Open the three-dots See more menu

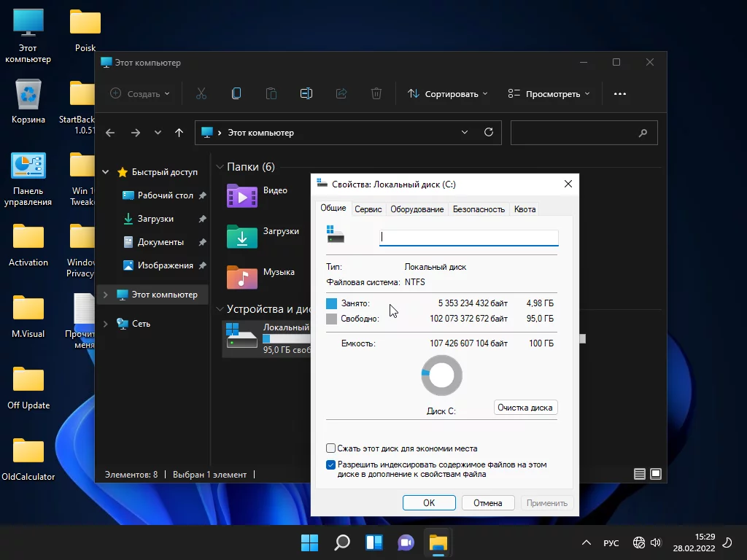click(620, 93)
